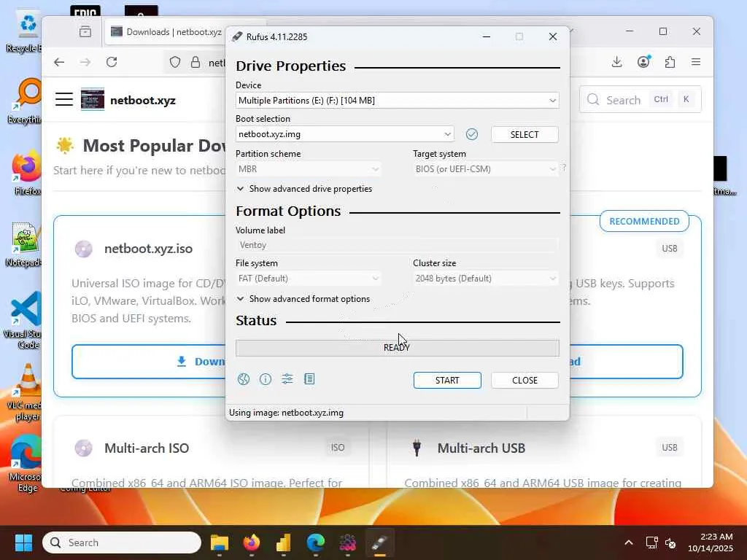Click the Rufus taskbar icon
The height and width of the screenshot is (560, 747).
tap(379, 542)
